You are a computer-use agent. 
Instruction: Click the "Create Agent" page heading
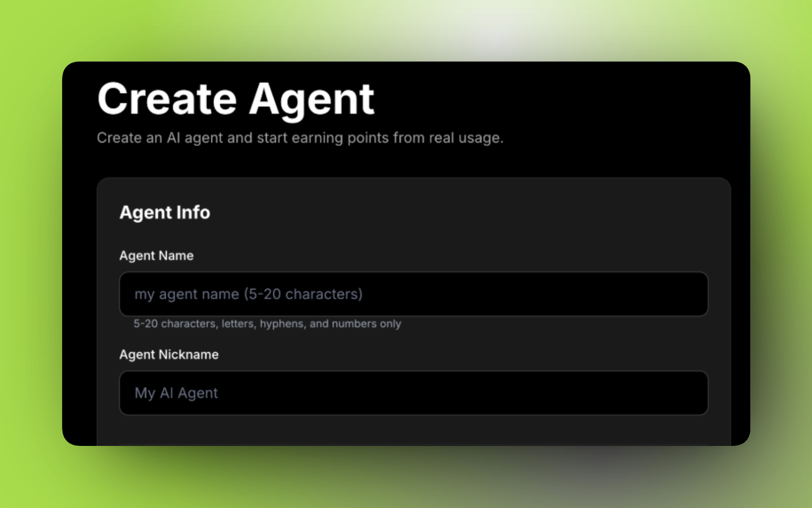(236, 99)
